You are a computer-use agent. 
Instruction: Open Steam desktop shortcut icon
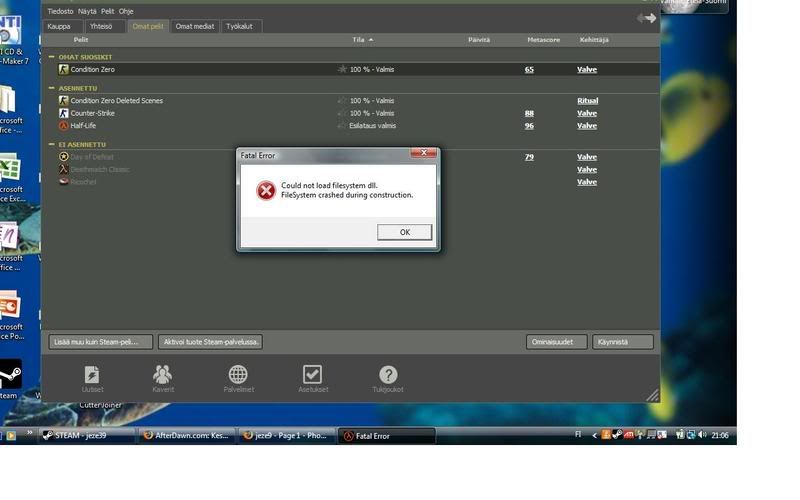tap(9, 375)
